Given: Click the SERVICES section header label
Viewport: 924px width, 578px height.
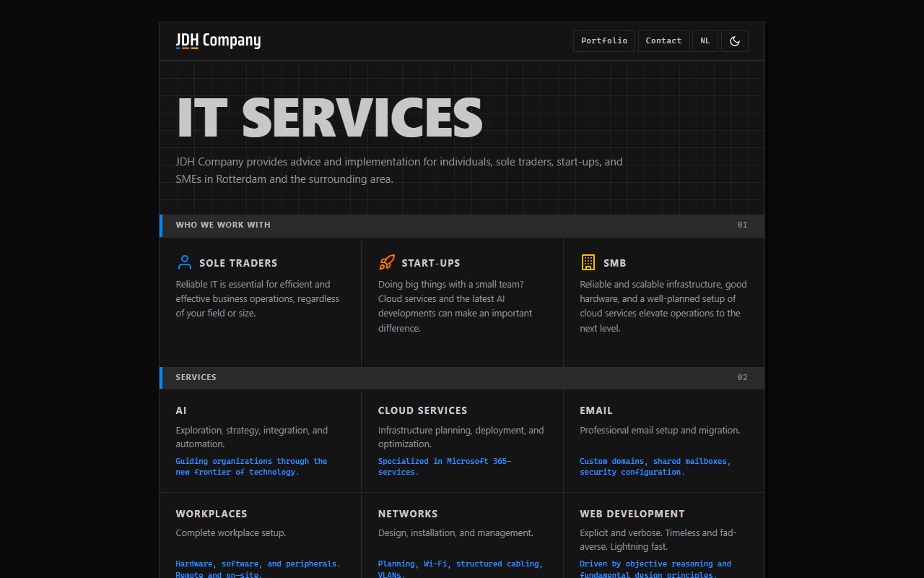Looking at the screenshot, I should pyautogui.click(x=196, y=377).
